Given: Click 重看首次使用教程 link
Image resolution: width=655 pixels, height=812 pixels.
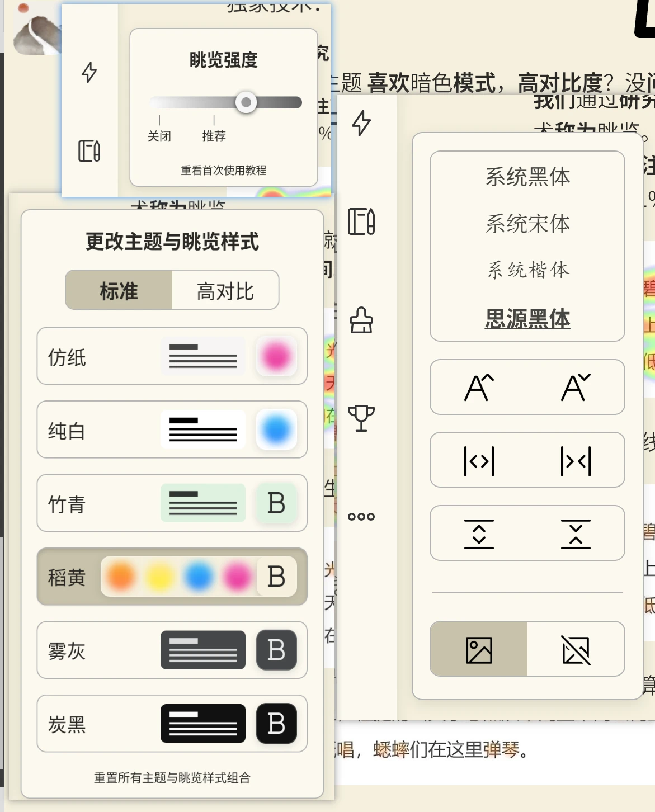Looking at the screenshot, I should (224, 170).
